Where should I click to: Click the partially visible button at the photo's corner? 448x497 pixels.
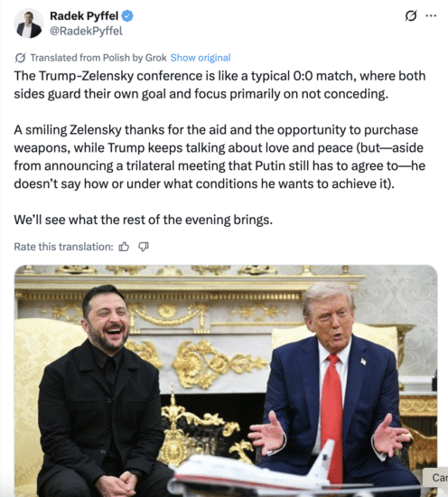435,477
